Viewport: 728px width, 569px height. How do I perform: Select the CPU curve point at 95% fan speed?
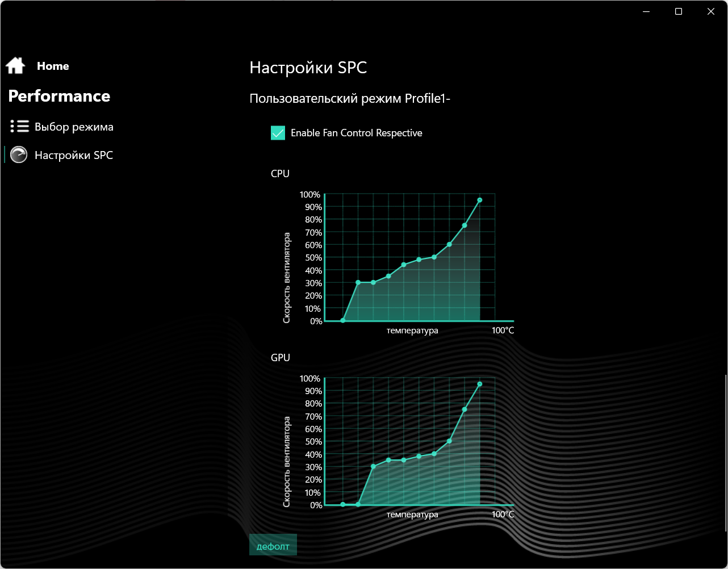pyautogui.click(x=480, y=200)
